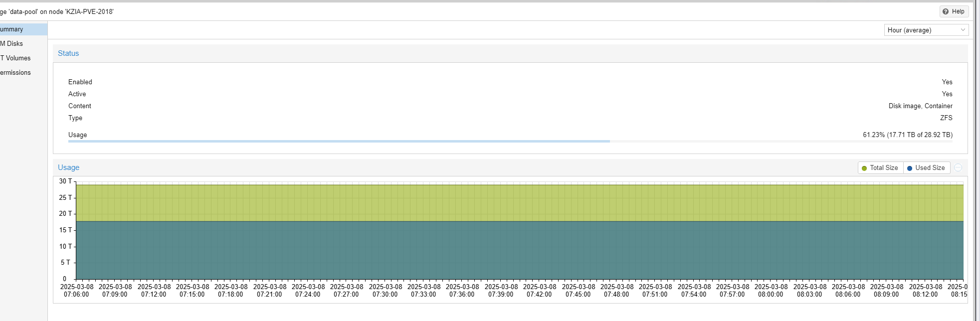980x321 pixels.
Task: Click the 30 T y-axis label
Action: click(65, 181)
